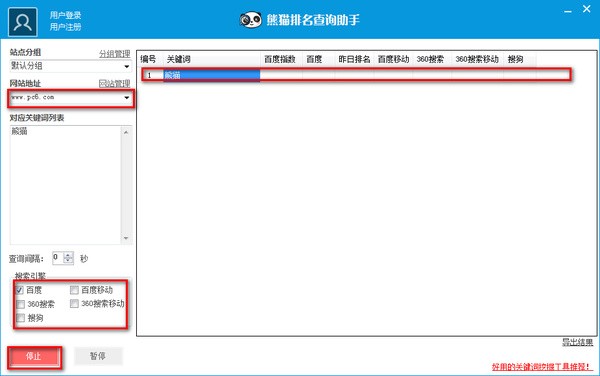Click the 百度指数 column header
The height and width of the screenshot is (376, 600).
[281, 59]
